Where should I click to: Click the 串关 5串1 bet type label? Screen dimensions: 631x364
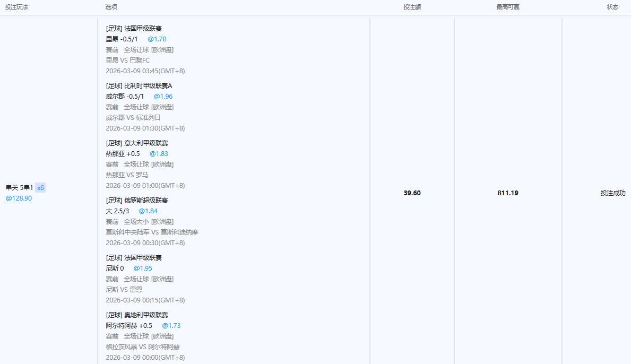(x=19, y=188)
